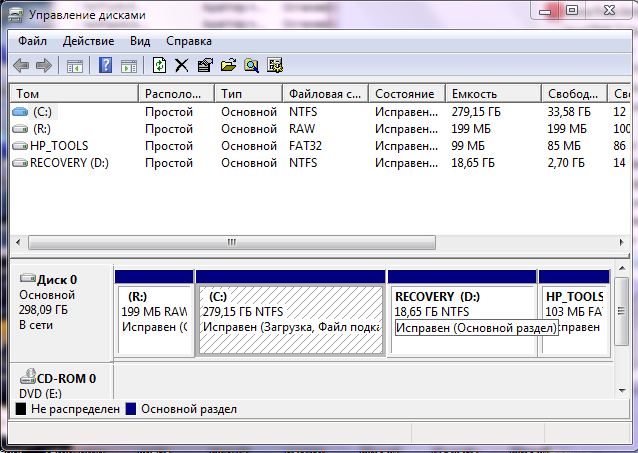Sort by the Тип column header
638x453 pixels.
coord(248,94)
